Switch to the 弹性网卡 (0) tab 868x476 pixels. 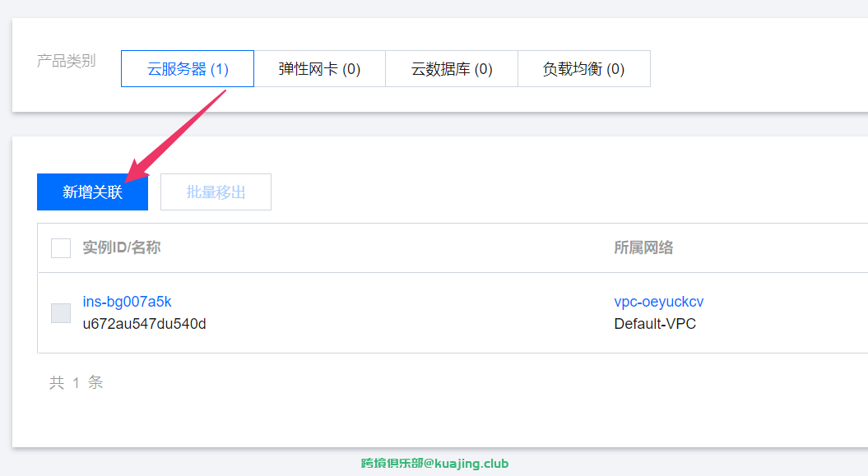click(319, 68)
